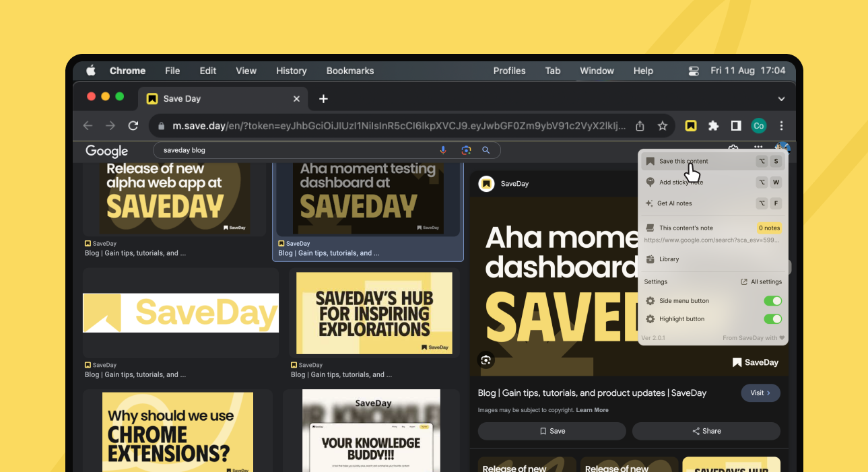Open 'Release of new alpha web app' thumbnail
Viewport: 868px width, 472px height.
tap(174, 198)
